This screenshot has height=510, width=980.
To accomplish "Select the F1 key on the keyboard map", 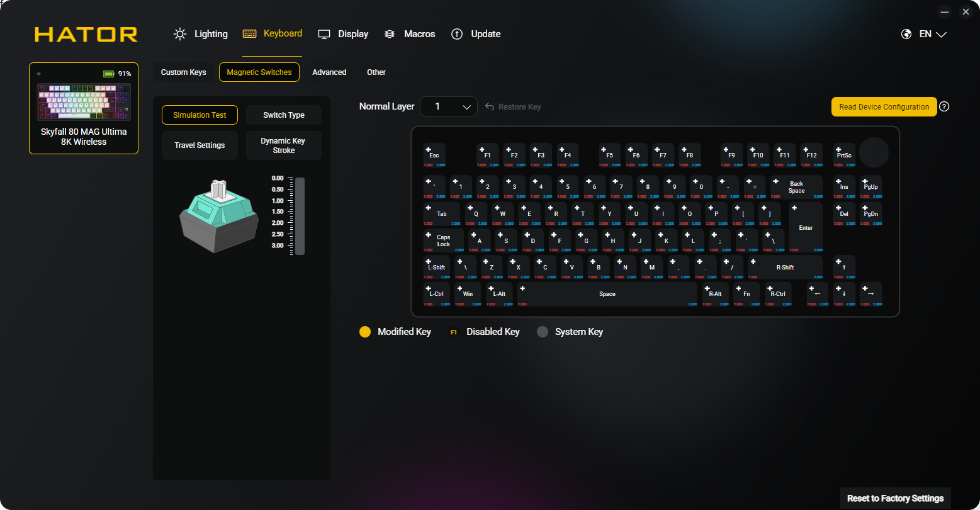I will click(488, 155).
